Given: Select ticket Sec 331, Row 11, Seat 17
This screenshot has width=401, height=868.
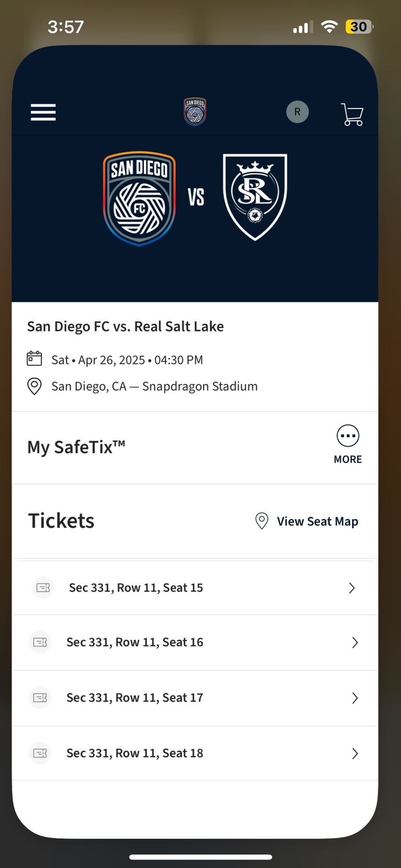Looking at the screenshot, I should [x=135, y=698].
